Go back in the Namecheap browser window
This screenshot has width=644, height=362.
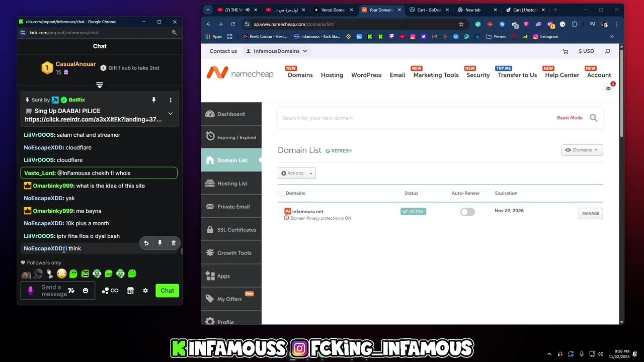coord(209,24)
